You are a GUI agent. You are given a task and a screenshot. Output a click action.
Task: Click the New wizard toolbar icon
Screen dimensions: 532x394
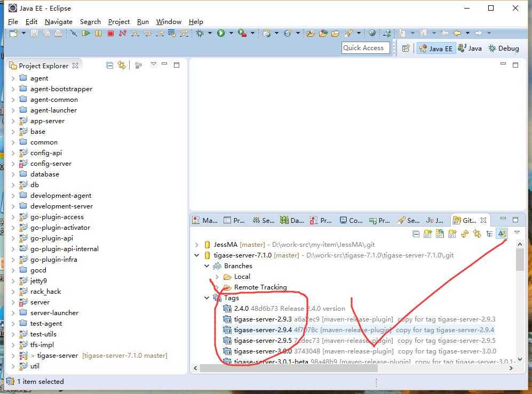click(x=13, y=33)
